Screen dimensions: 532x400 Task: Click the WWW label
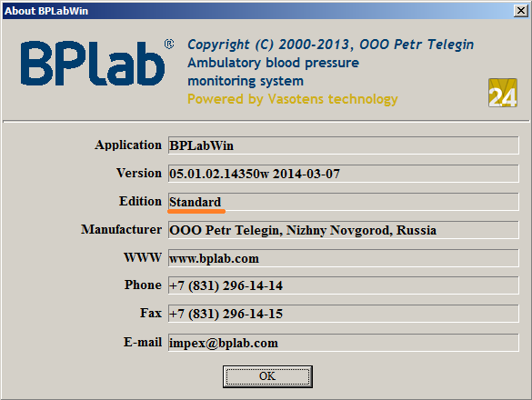(x=143, y=257)
